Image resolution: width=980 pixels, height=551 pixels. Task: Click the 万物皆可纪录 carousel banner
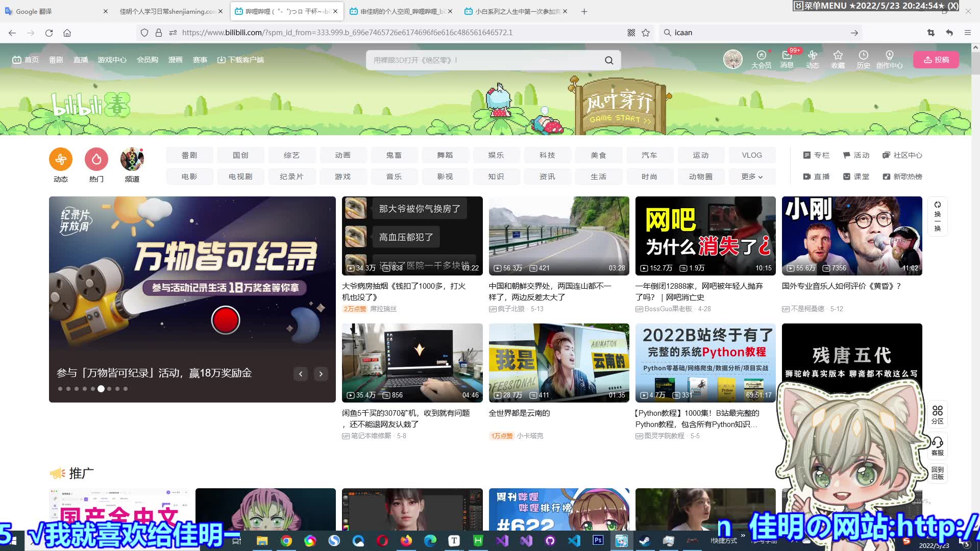(x=192, y=299)
